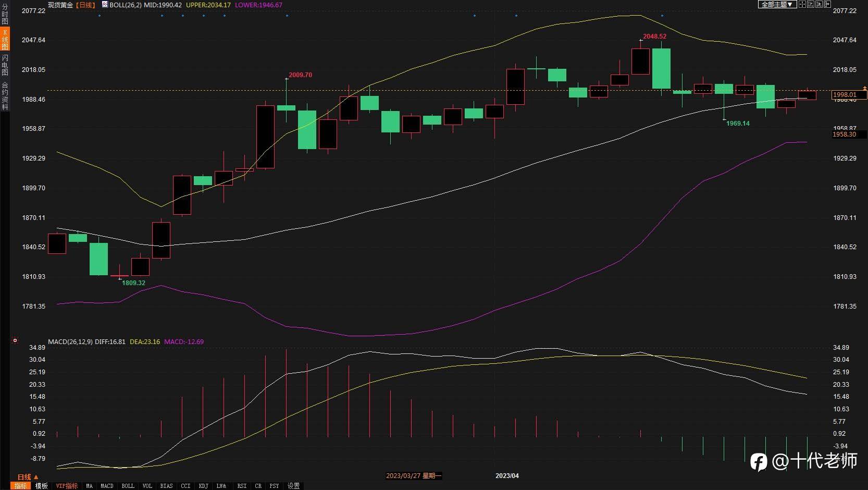Open the 设置 settings button

click(x=294, y=486)
